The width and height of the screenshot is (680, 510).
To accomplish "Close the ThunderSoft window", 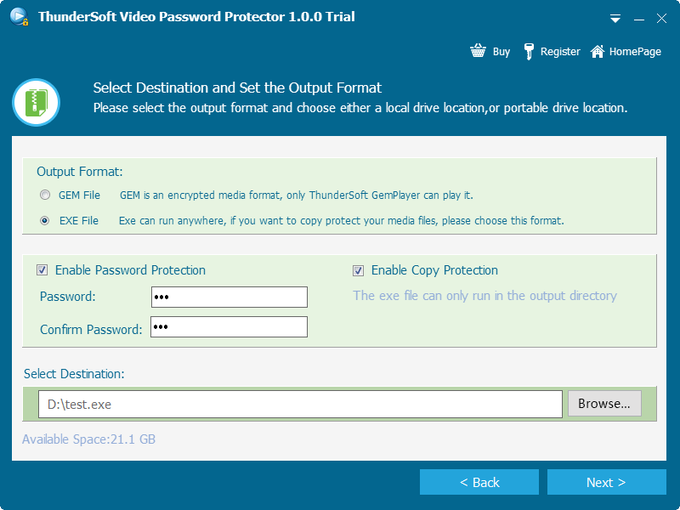I will [661, 18].
